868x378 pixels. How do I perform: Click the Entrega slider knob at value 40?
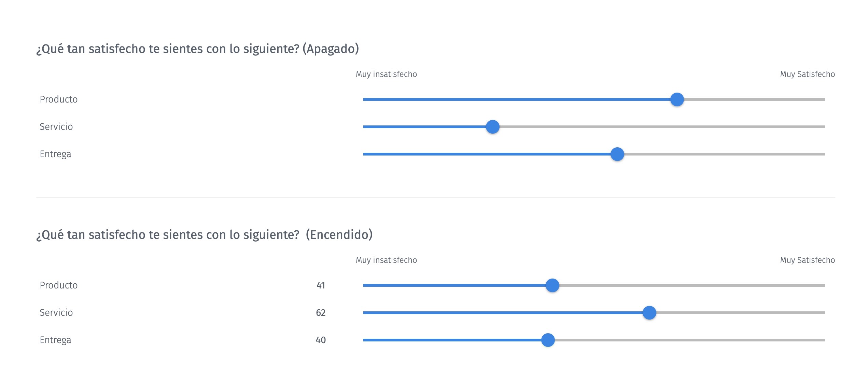point(548,340)
